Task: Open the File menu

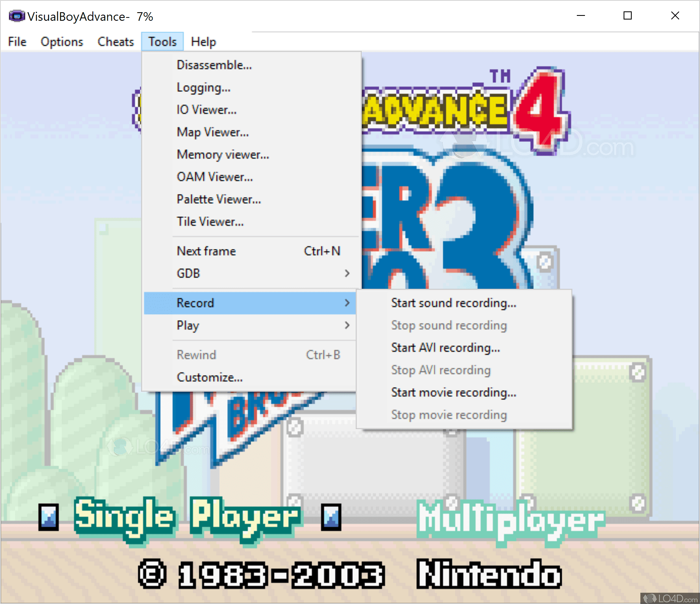Action: (x=17, y=41)
